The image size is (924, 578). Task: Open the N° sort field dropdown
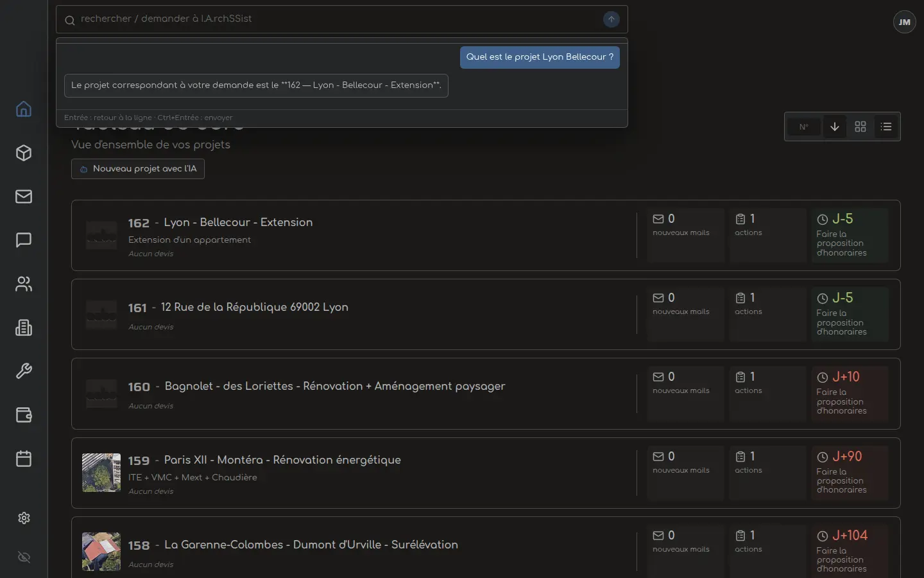point(804,127)
